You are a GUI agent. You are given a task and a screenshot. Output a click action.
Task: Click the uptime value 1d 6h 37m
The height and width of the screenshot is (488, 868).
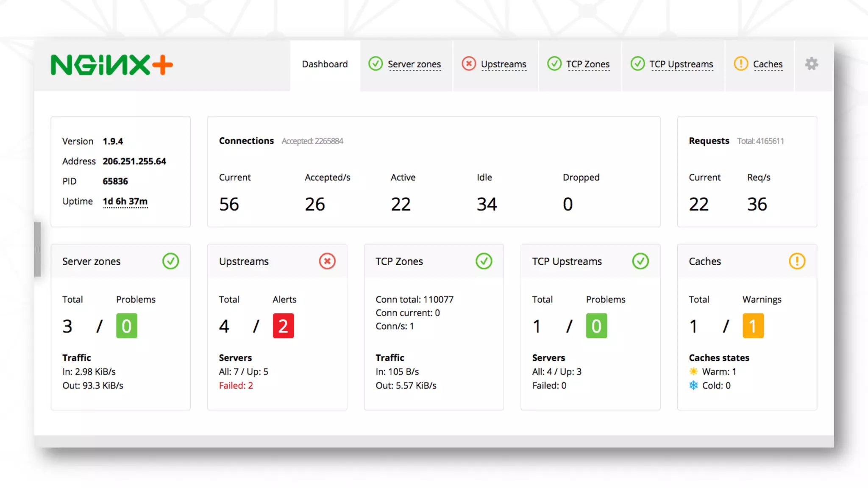pos(125,201)
